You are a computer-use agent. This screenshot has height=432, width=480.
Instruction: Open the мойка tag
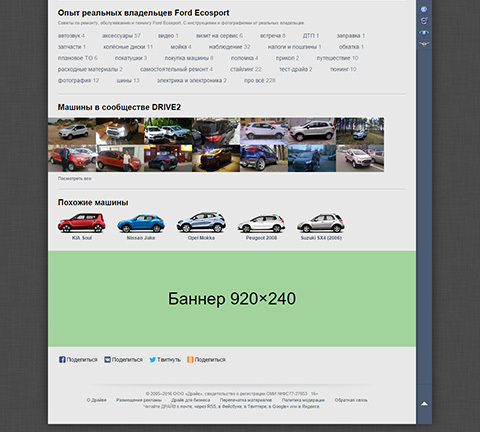pyautogui.click(x=181, y=47)
